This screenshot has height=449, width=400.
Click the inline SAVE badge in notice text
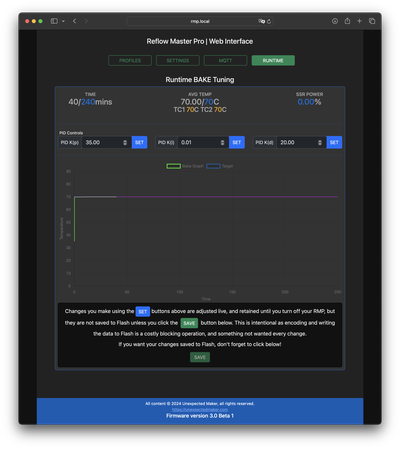tap(189, 323)
